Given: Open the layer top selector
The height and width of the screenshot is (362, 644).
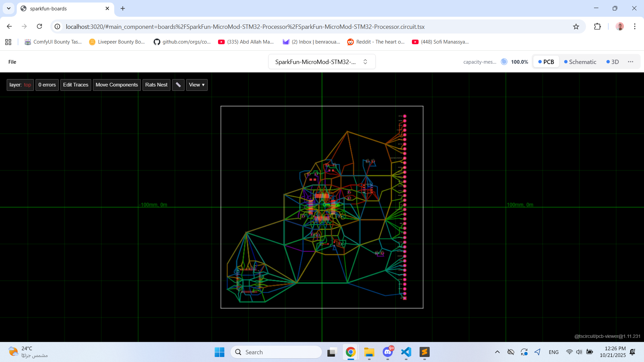Looking at the screenshot, I should [x=20, y=85].
